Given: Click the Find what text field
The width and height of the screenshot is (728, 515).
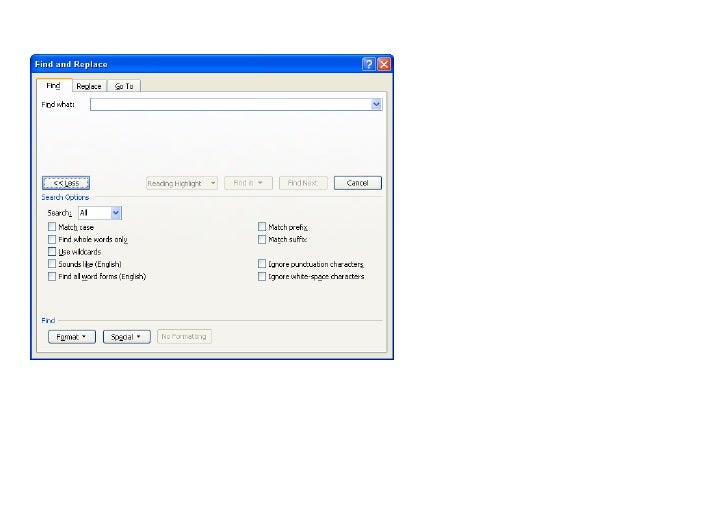Looking at the screenshot, I should pos(231,104).
